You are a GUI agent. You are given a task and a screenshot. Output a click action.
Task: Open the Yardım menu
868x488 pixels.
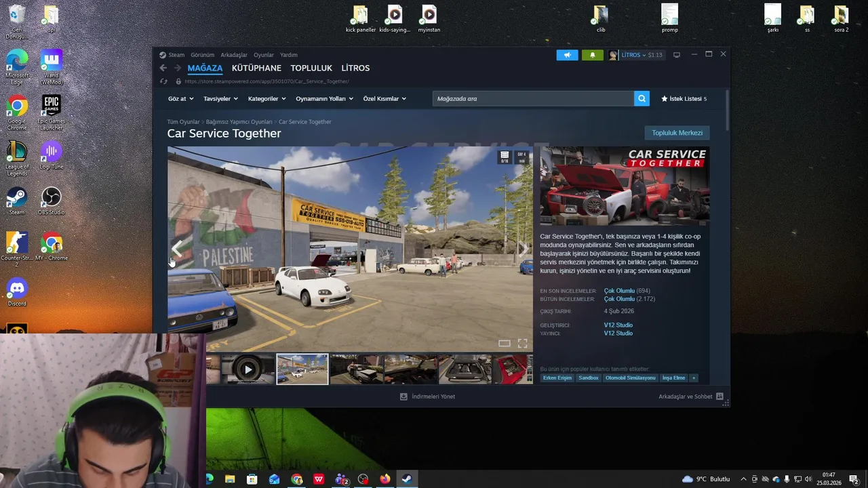pyautogui.click(x=289, y=55)
